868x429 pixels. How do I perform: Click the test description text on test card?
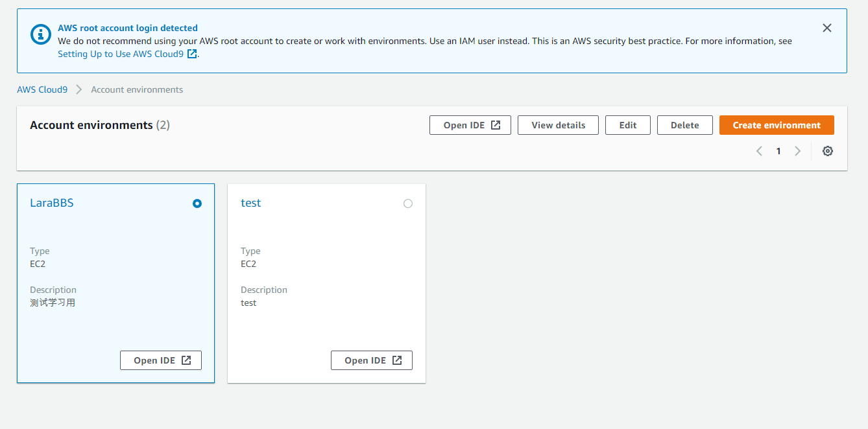point(248,303)
